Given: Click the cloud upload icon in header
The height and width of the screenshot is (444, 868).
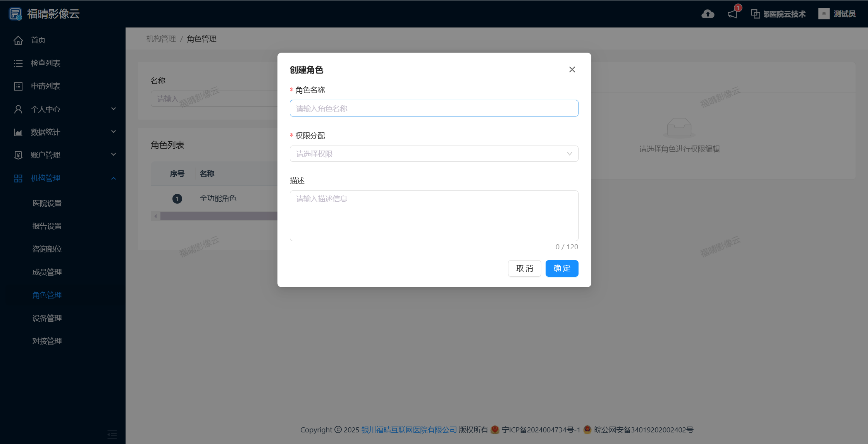Looking at the screenshot, I should 708,14.
